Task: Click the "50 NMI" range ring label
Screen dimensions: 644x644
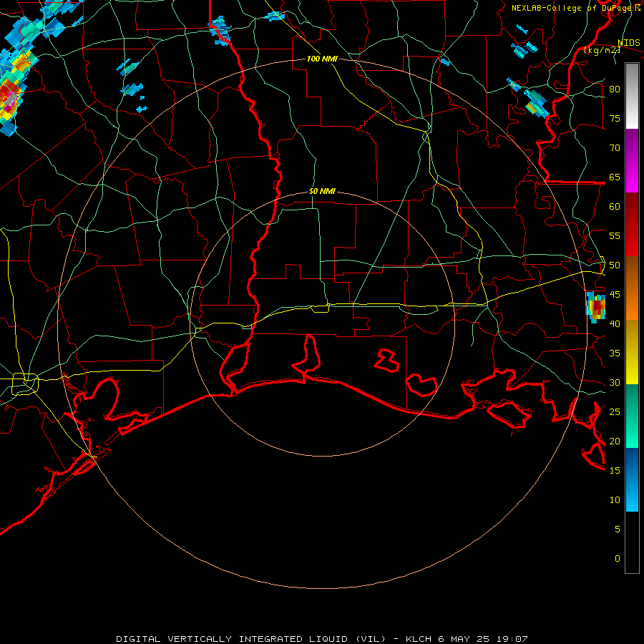Action: [322, 191]
